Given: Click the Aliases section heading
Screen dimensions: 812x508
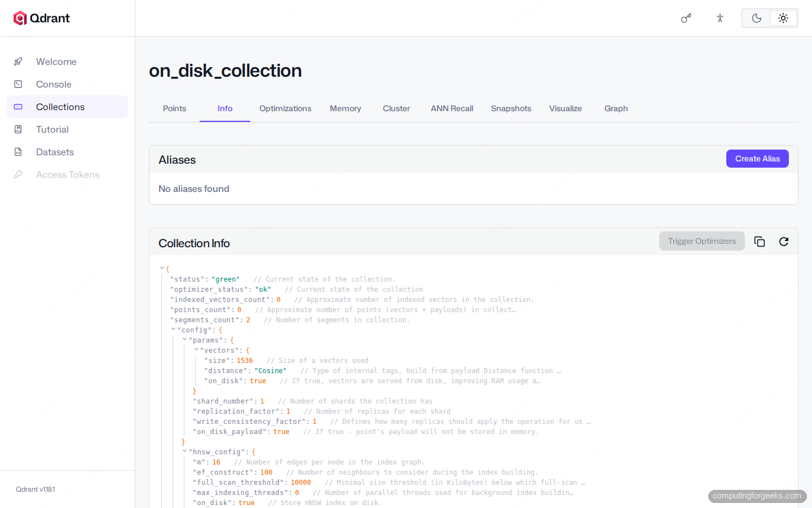Looking at the screenshot, I should [x=177, y=160].
